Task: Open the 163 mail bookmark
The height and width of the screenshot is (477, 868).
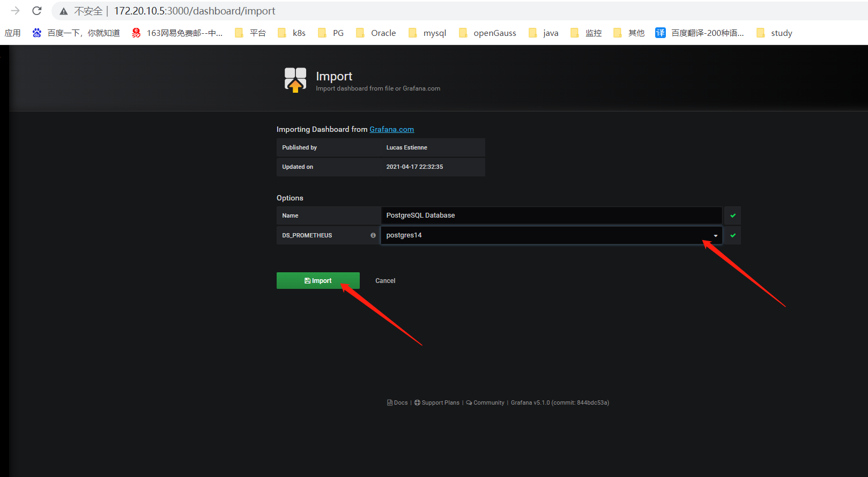Action: pos(177,33)
